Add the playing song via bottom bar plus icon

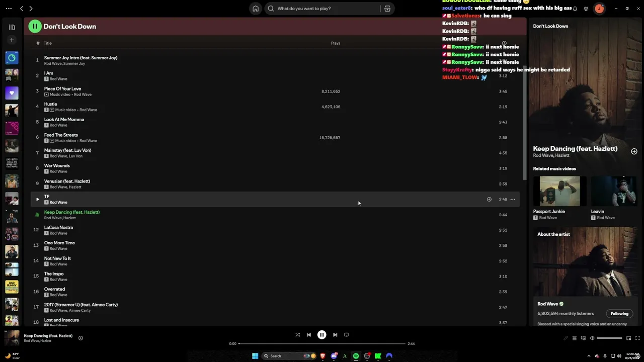click(x=80, y=338)
